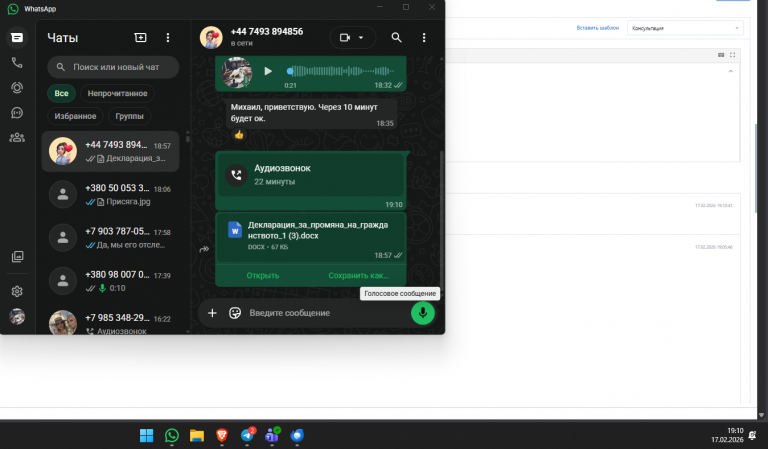
Task: Open Microsoft Teams from the taskbar
Action: [x=272, y=435]
